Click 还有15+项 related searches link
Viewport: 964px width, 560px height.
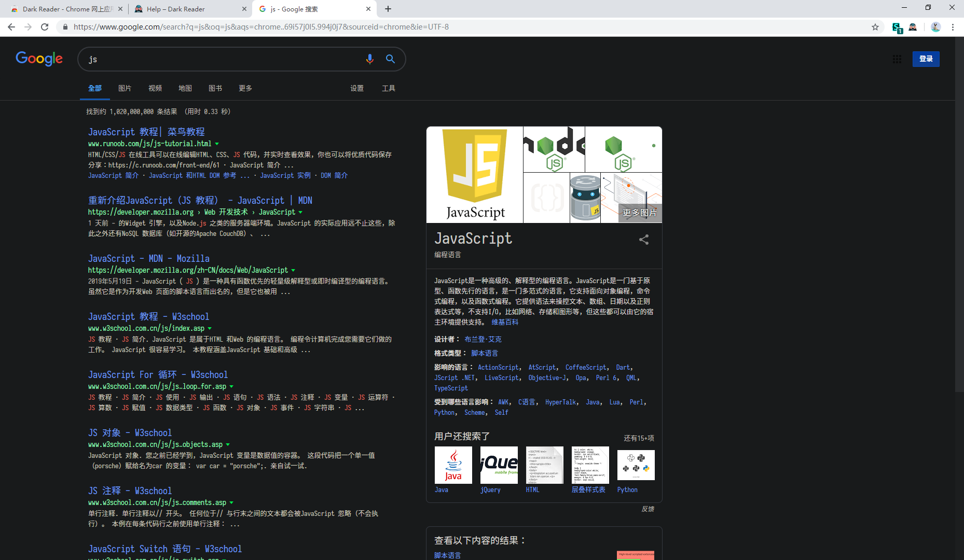click(x=639, y=438)
